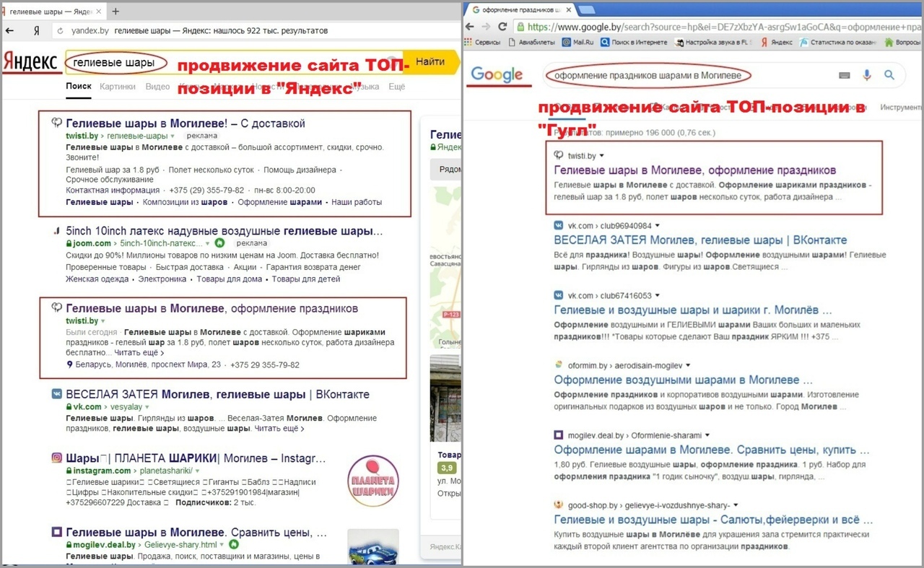Open the Яндекс bookmark in Chrome
This screenshot has height=568, width=924.
click(776, 43)
